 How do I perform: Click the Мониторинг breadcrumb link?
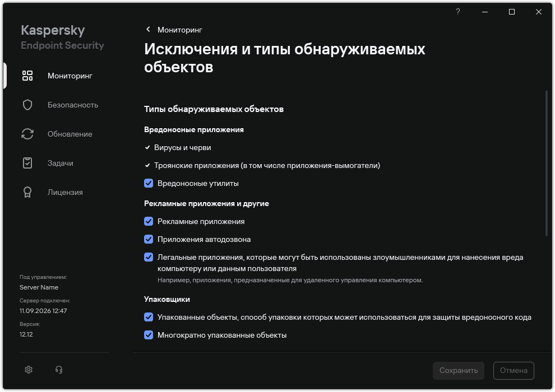tap(180, 30)
